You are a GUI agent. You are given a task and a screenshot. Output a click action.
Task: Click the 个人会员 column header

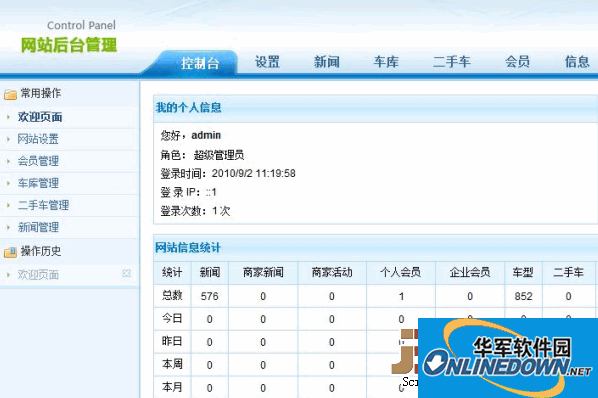click(400, 273)
